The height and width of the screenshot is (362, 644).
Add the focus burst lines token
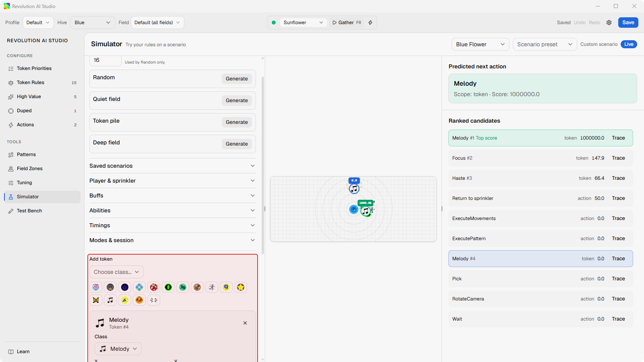point(154,300)
